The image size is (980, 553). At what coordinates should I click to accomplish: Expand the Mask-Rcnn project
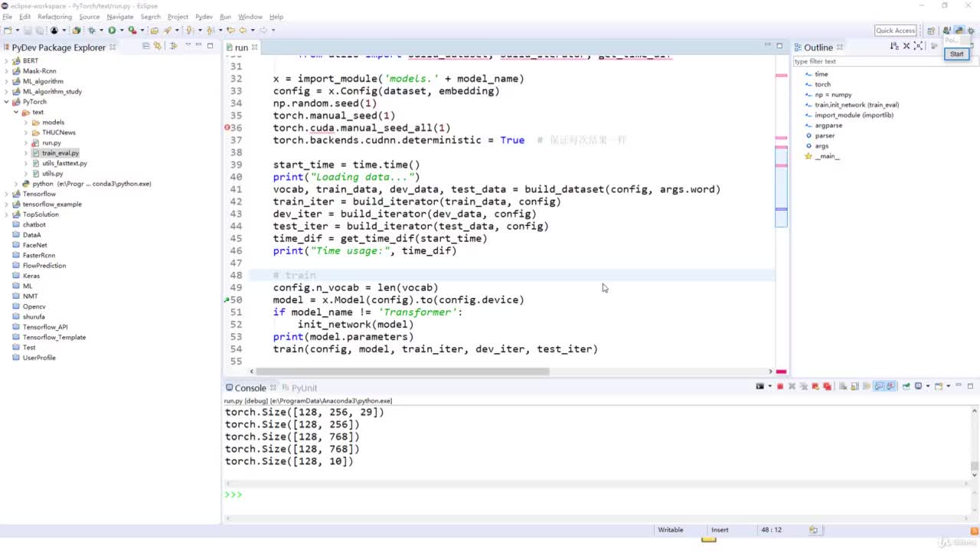(7, 71)
